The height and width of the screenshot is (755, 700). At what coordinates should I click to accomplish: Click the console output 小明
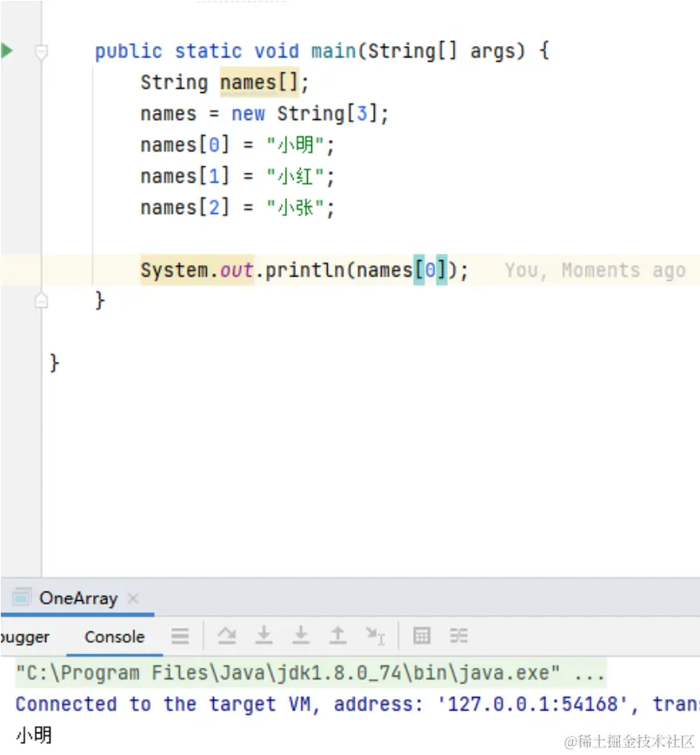click(34, 735)
